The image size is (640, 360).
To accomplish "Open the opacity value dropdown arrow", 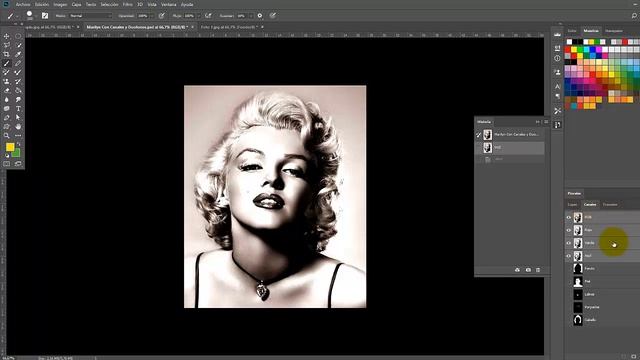I will [x=152, y=16].
